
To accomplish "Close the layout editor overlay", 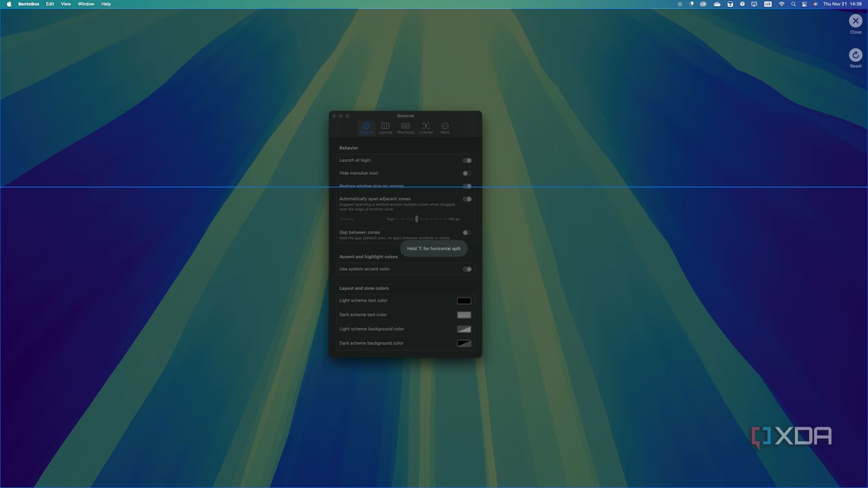I will click(x=855, y=21).
